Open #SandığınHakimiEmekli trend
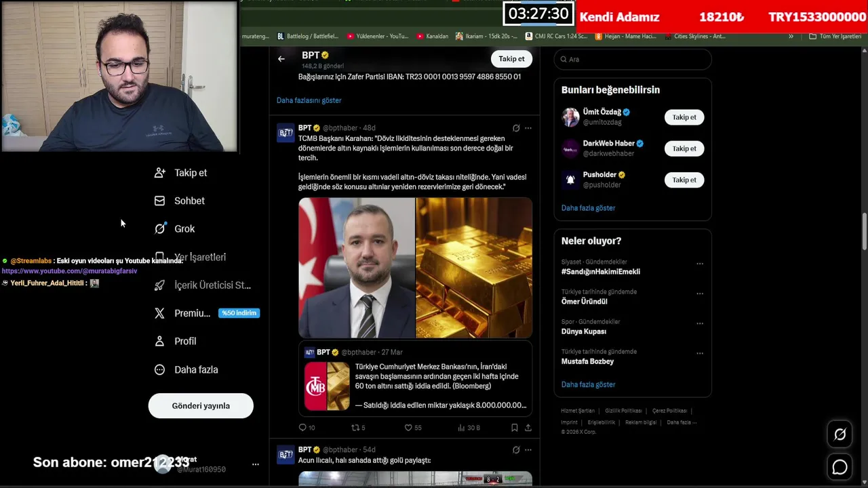The height and width of the screenshot is (488, 868). tap(601, 272)
